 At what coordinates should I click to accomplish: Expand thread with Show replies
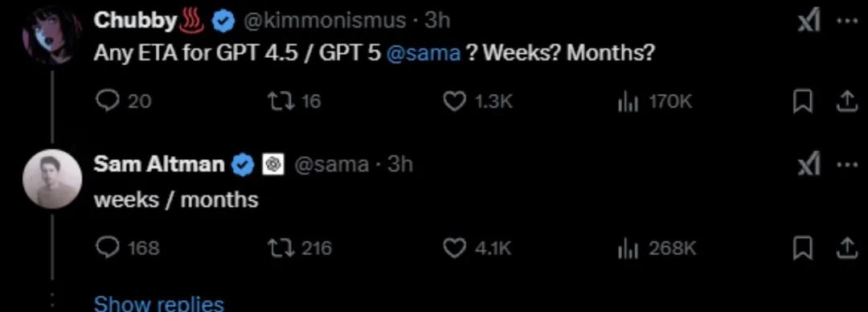pyautogui.click(x=159, y=304)
